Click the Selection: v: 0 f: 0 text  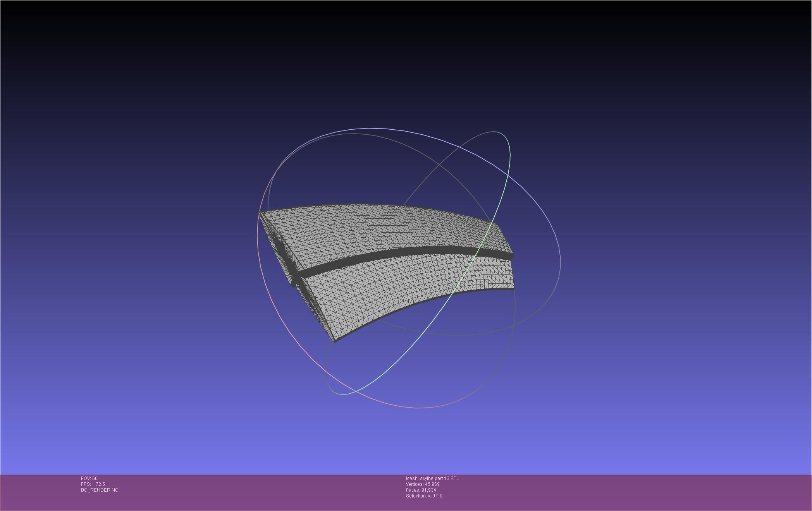424,496
